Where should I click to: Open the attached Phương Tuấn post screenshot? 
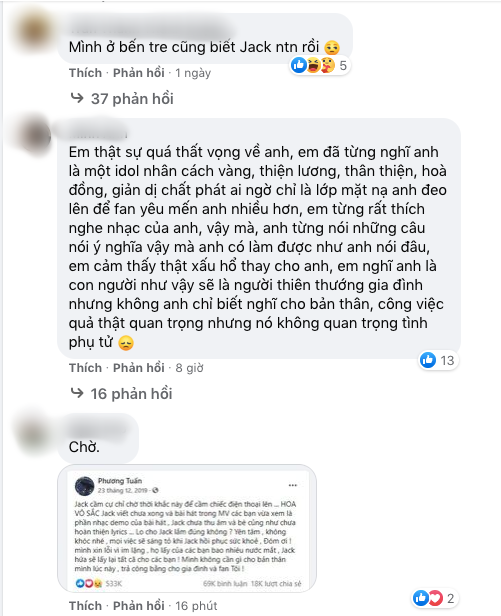pos(187,528)
